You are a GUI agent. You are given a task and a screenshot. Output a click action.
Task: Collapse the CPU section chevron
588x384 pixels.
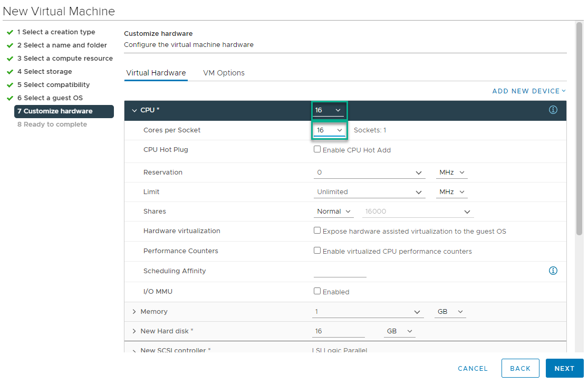tap(134, 110)
